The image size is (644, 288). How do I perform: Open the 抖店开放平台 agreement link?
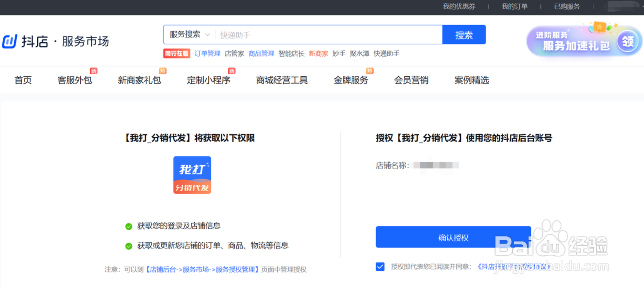(x=514, y=267)
